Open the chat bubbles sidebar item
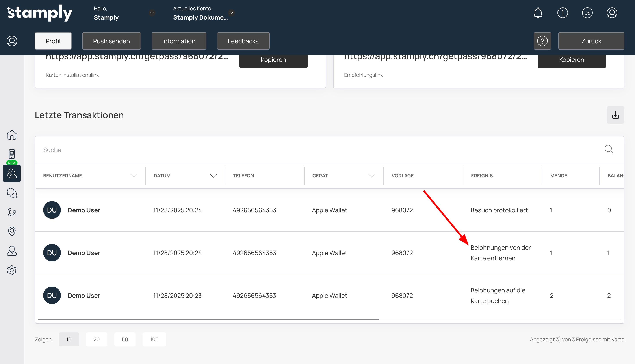The width and height of the screenshot is (635, 364). [x=12, y=193]
